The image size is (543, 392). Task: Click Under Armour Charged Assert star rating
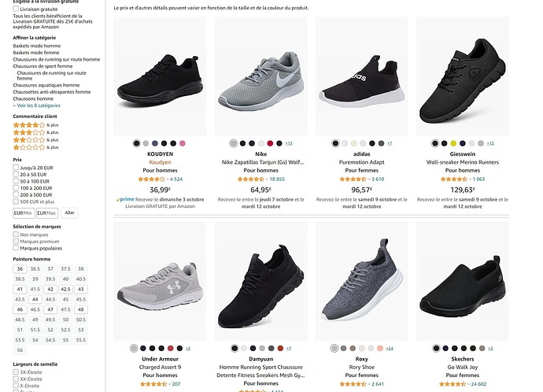pyautogui.click(x=152, y=384)
